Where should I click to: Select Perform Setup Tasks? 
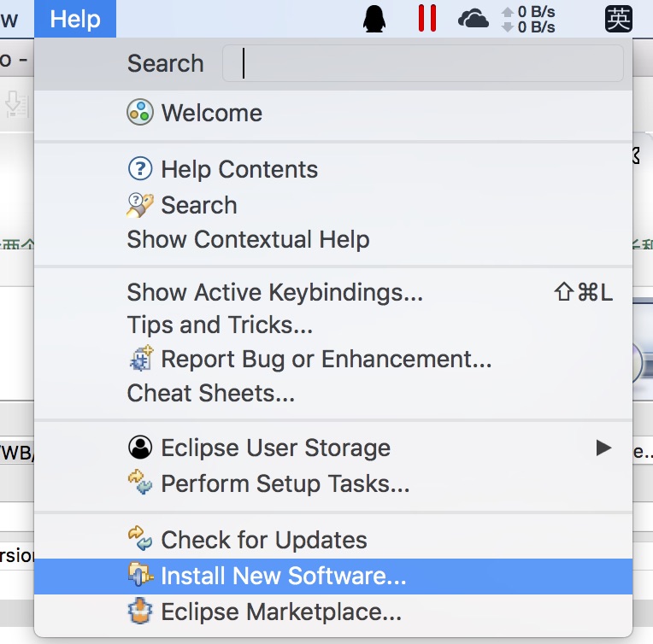333,483
